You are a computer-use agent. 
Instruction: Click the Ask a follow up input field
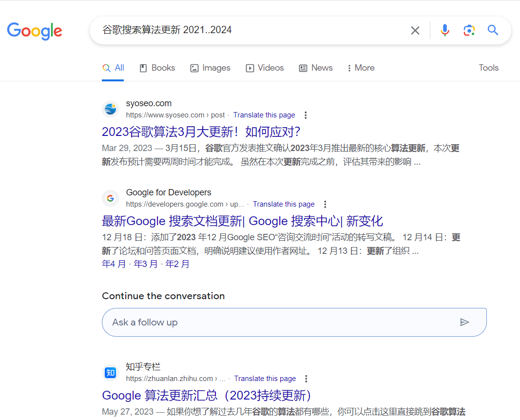pyautogui.click(x=294, y=322)
